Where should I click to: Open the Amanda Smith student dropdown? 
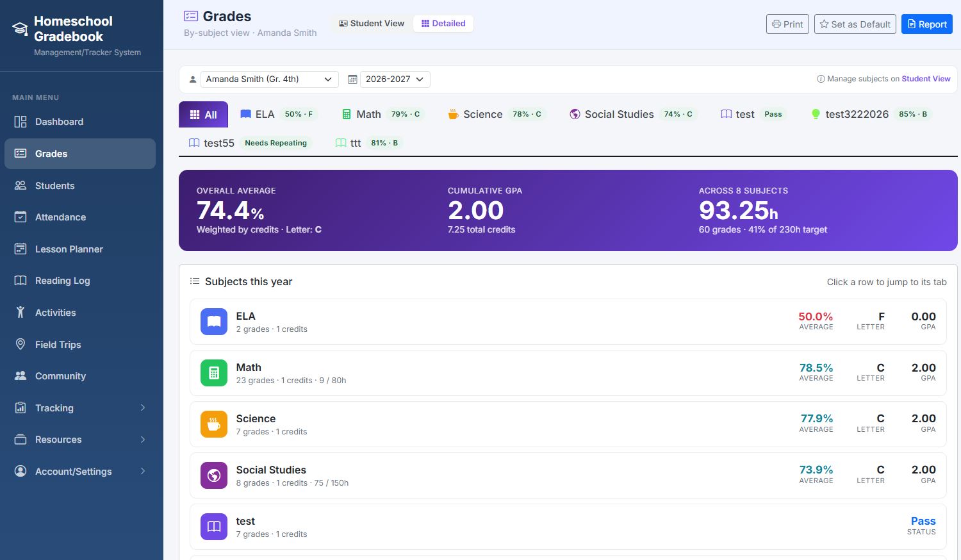coord(269,79)
